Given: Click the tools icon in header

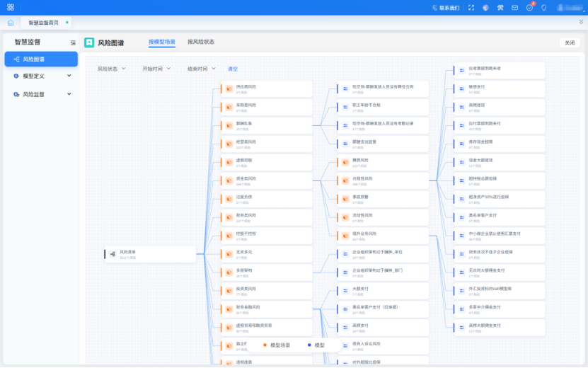Looking at the screenshot, I should click(x=500, y=8).
